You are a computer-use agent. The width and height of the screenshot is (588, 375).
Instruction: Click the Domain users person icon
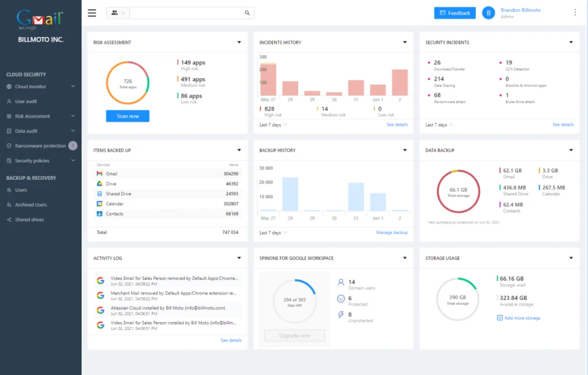341,282
